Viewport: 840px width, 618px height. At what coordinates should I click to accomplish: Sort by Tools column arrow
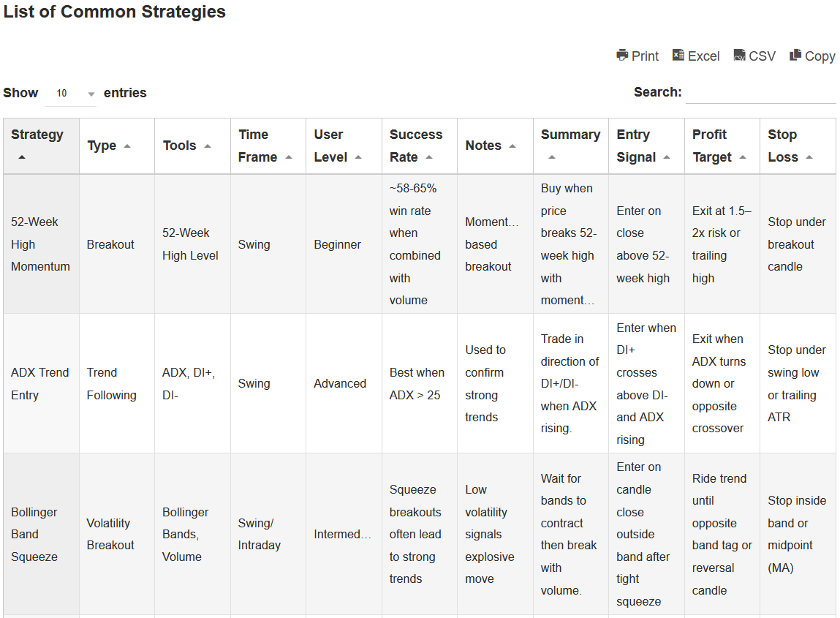[x=208, y=146]
